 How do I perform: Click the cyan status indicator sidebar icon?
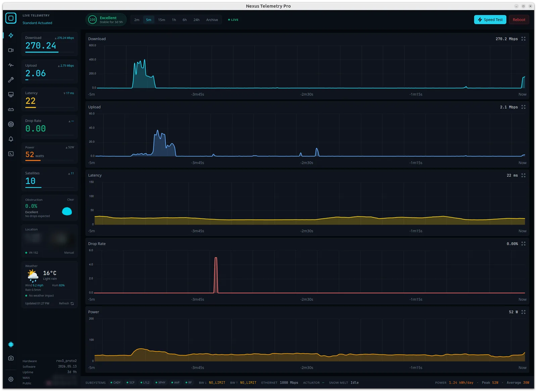click(x=11, y=344)
